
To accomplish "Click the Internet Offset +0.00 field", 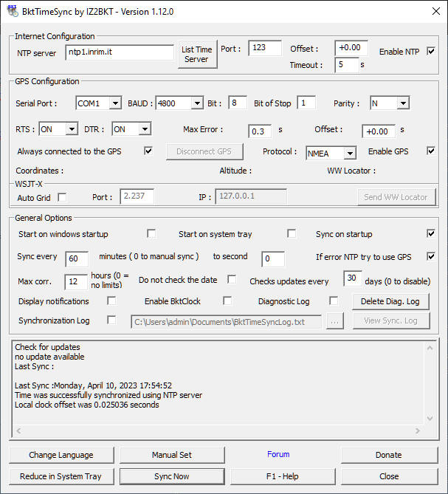I will point(351,48).
